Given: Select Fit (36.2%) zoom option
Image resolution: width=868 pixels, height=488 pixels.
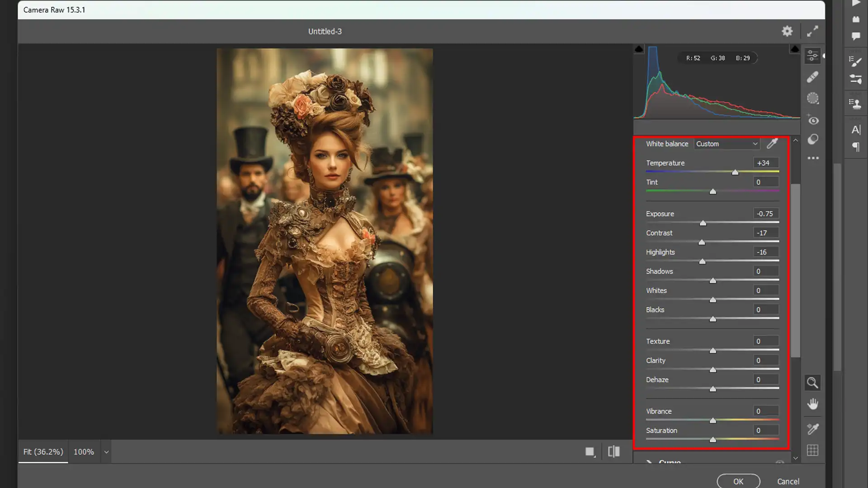Looking at the screenshot, I should (x=43, y=452).
